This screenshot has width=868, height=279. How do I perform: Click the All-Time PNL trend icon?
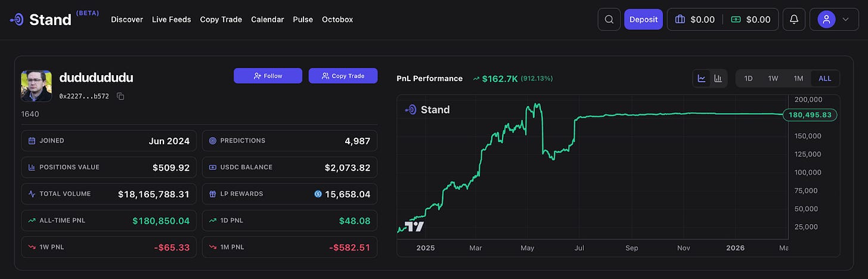click(32, 221)
